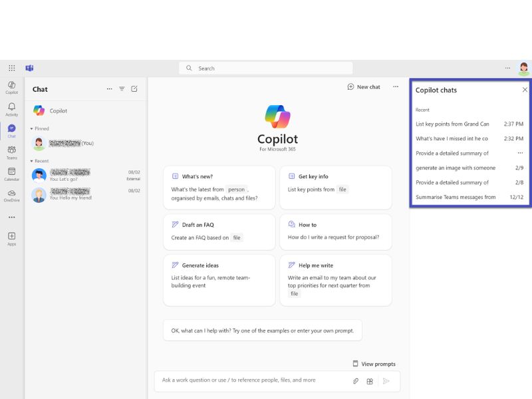532x399 pixels.
Task: Open OneDrive in the left sidebar
Action: 11,195
